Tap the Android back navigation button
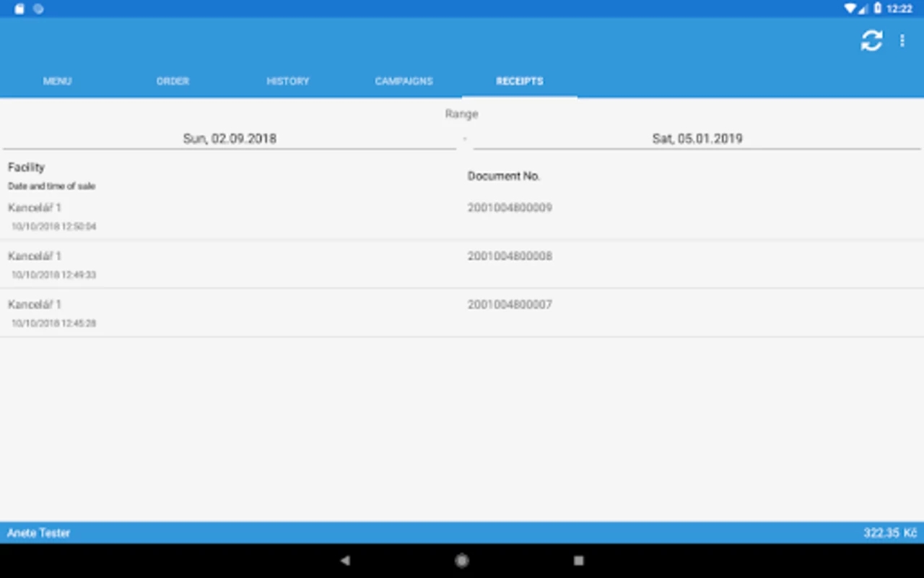The image size is (924, 578). (345, 560)
